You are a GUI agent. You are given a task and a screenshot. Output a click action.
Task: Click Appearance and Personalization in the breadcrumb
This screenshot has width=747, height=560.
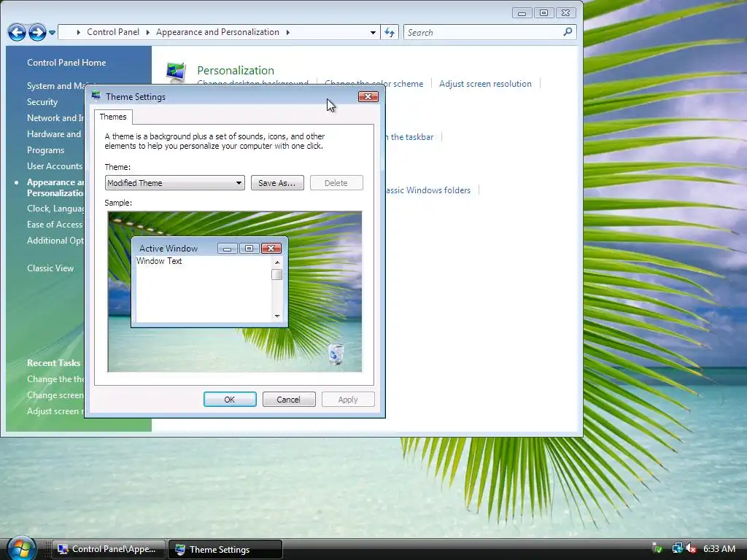(217, 32)
